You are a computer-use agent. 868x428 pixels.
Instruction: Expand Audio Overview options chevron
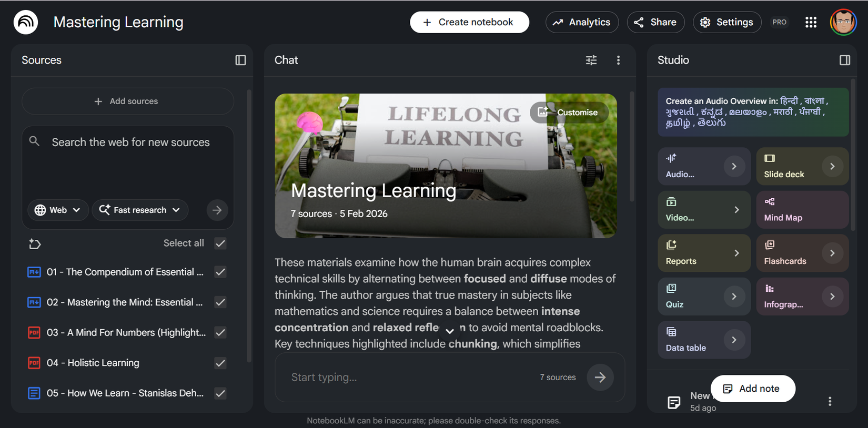734,166
